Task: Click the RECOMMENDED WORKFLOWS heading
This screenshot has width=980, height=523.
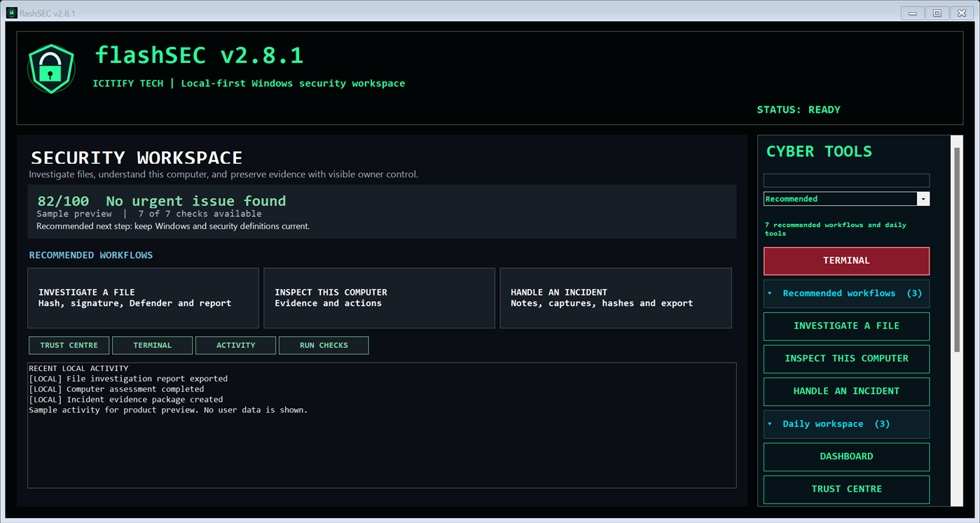Action: pos(91,256)
